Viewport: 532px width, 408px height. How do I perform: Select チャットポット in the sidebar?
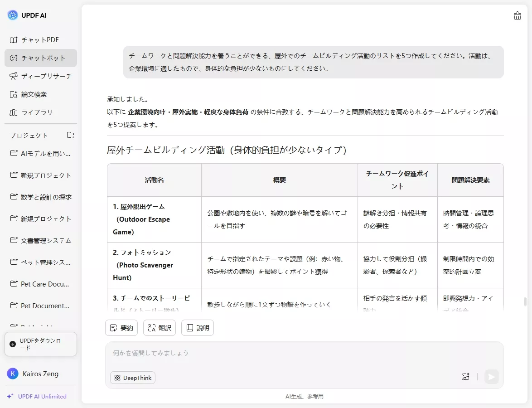tap(40, 58)
